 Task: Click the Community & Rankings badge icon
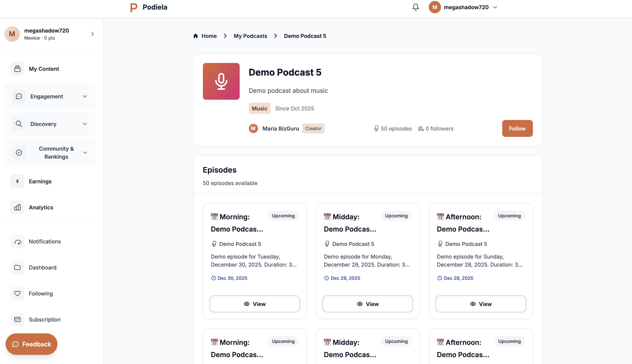point(19,153)
